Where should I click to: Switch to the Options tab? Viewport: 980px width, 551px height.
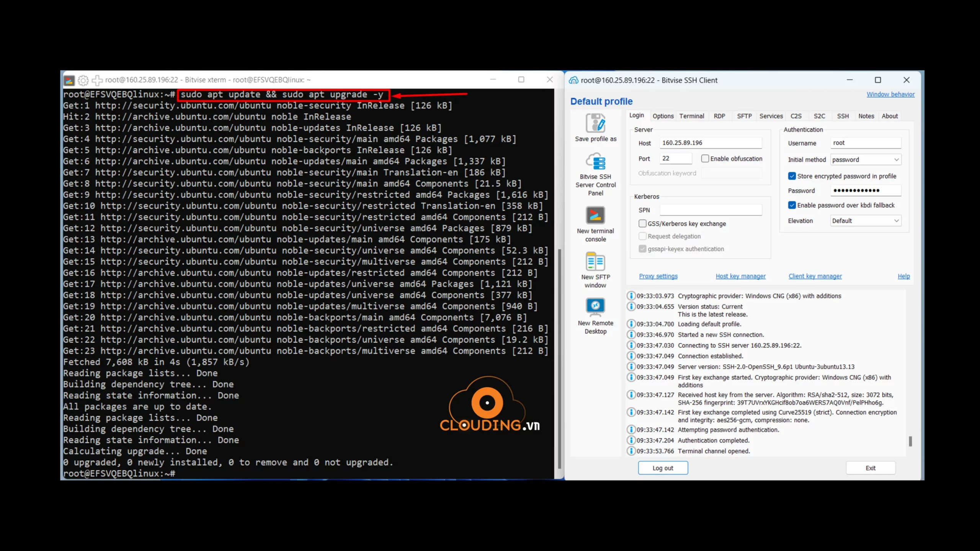[663, 116]
